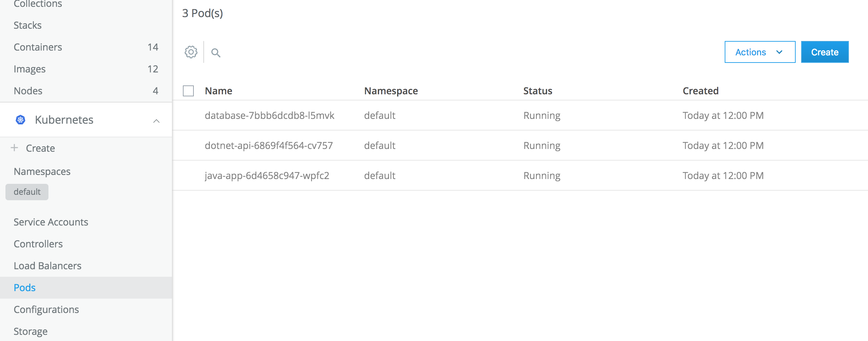Select the default namespace tag
This screenshot has width=868, height=341.
click(27, 192)
